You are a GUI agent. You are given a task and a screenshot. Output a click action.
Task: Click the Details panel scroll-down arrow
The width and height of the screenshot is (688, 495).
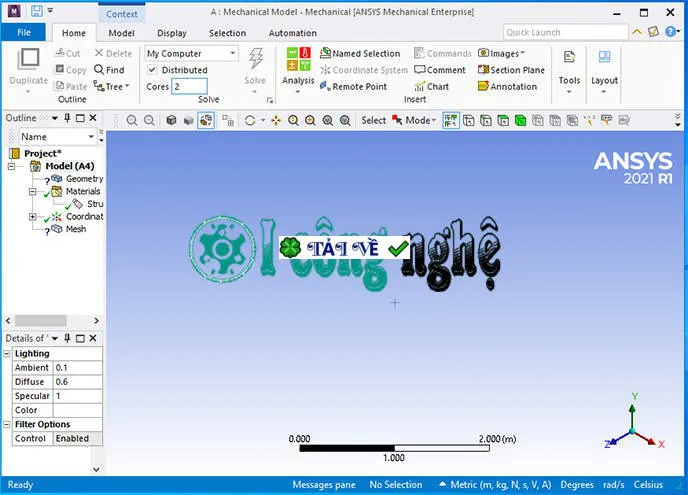[97, 469]
